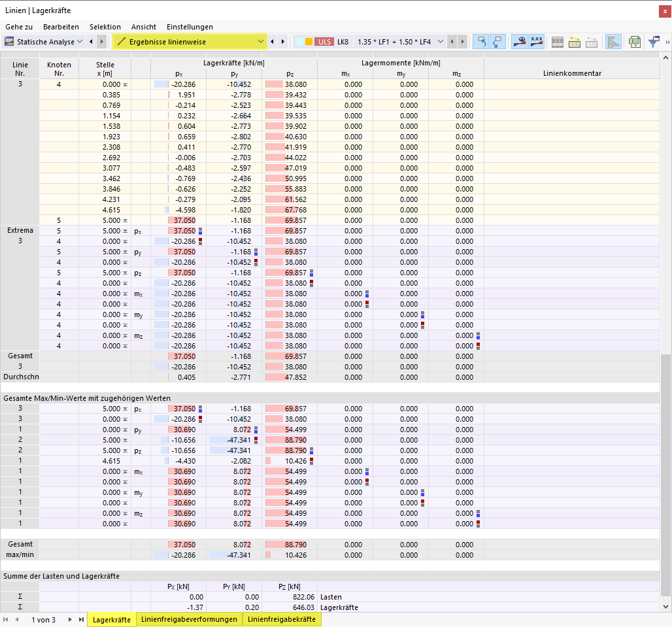Toggle result values x.xx display

(x=536, y=42)
